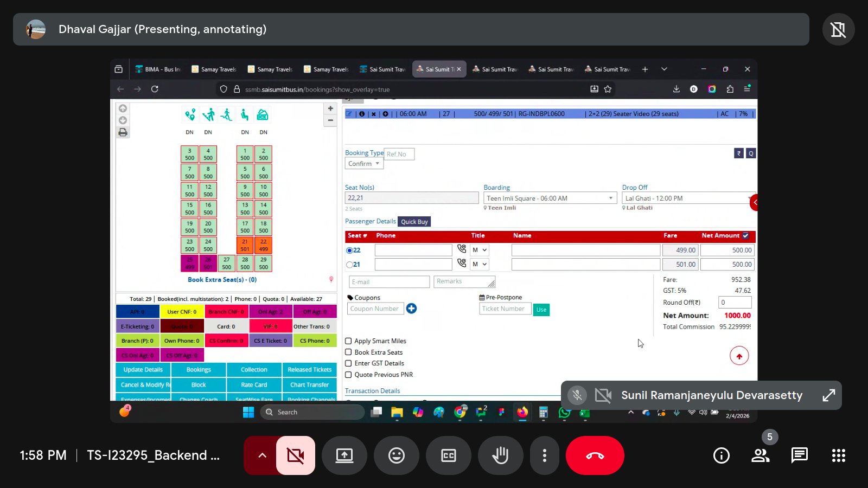Check the Apply Smart Miles checkbox
This screenshot has width=868, height=488.
click(349, 341)
